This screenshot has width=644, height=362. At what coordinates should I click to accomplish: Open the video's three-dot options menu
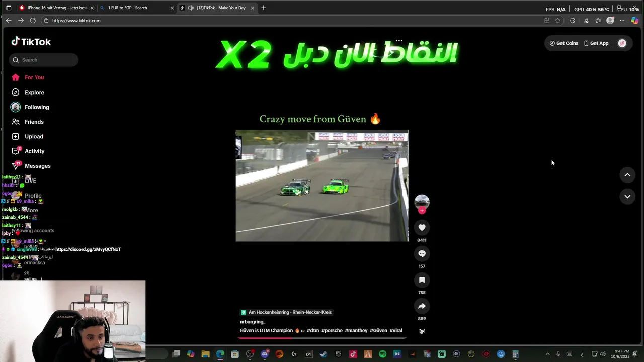click(x=399, y=41)
